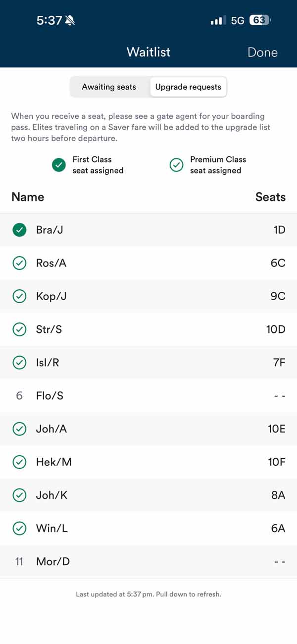Tap the First Class seat assigned legend icon

pyautogui.click(x=59, y=165)
